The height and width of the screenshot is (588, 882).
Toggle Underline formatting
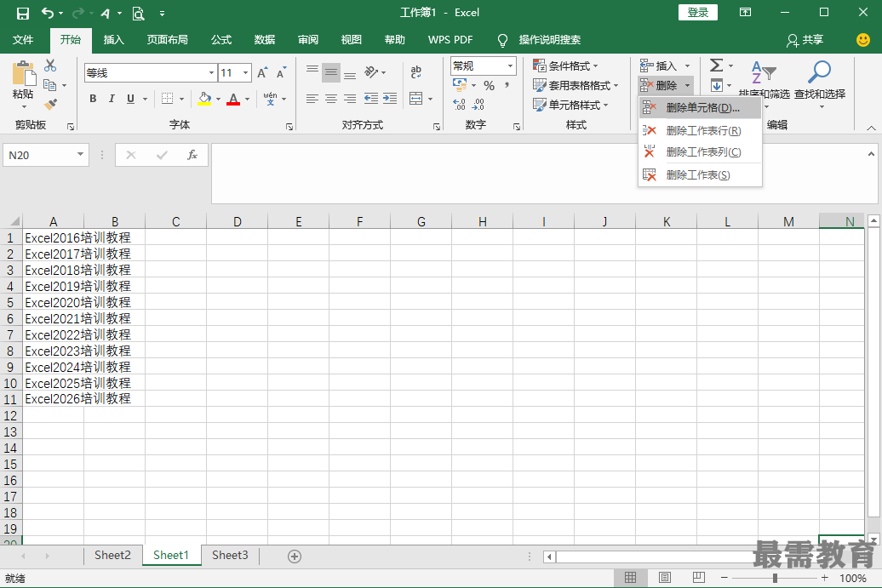pos(130,99)
